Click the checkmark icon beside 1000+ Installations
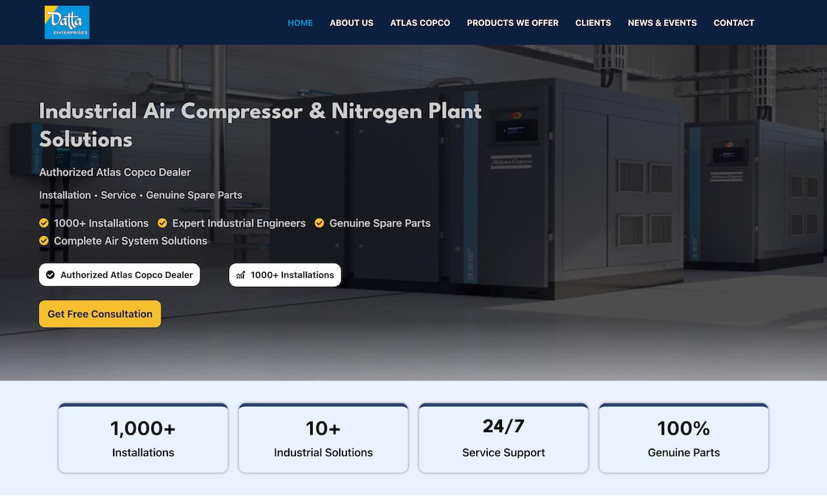The width and height of the screenshot is (827, 504). tap(44, 223)
